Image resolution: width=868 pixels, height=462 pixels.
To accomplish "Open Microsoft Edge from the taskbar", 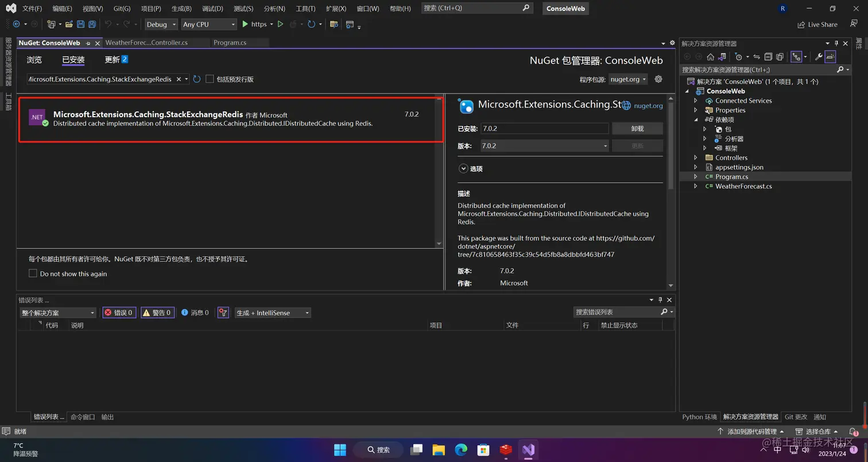I will 461,449.
